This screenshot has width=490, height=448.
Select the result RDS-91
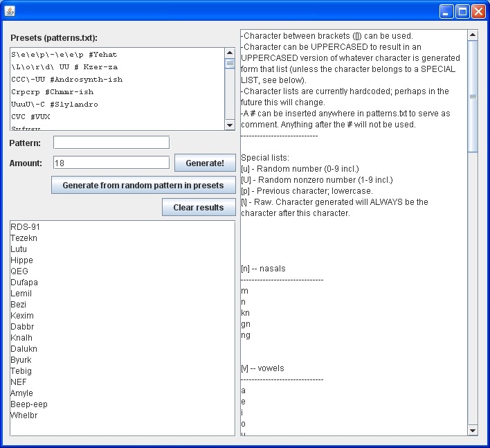point(22,227)
